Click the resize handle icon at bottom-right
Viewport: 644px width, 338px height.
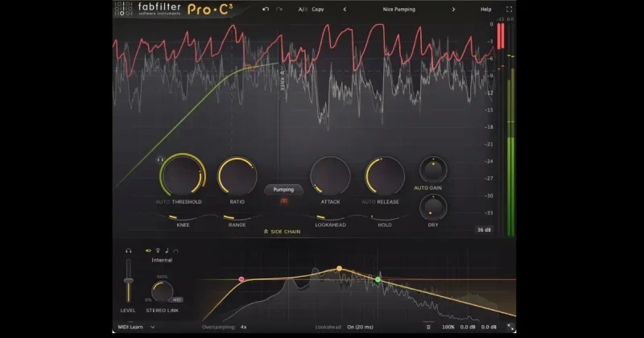(x=510, y=328)
